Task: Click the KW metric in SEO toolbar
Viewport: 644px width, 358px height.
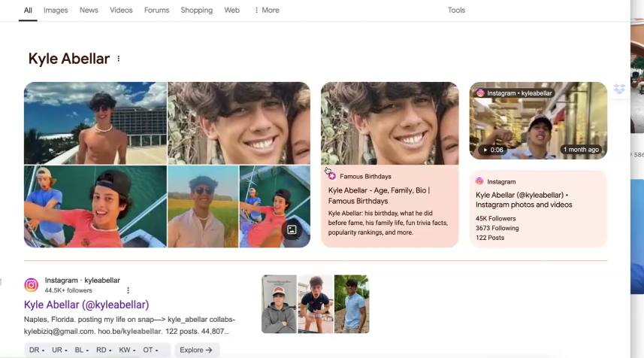Action: [x=127, y=350]
